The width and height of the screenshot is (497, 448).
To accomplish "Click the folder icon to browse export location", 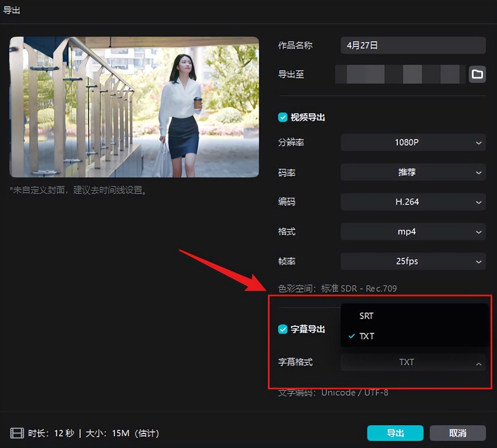I will 477,74.
